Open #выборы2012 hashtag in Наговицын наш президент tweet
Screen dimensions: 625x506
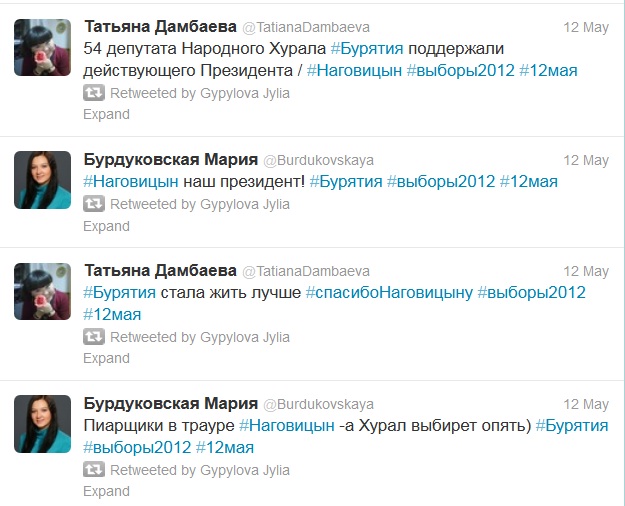coord(440,182)
